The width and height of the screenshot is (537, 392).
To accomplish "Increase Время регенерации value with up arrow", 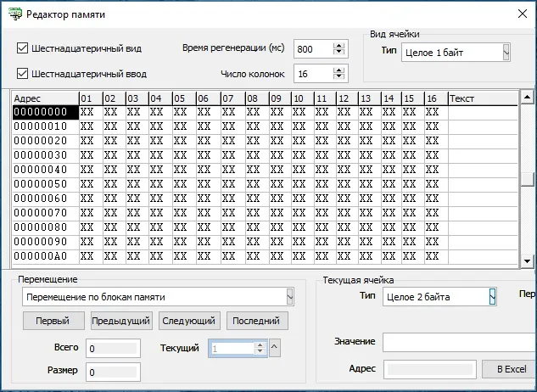I will tap(338, 46).
